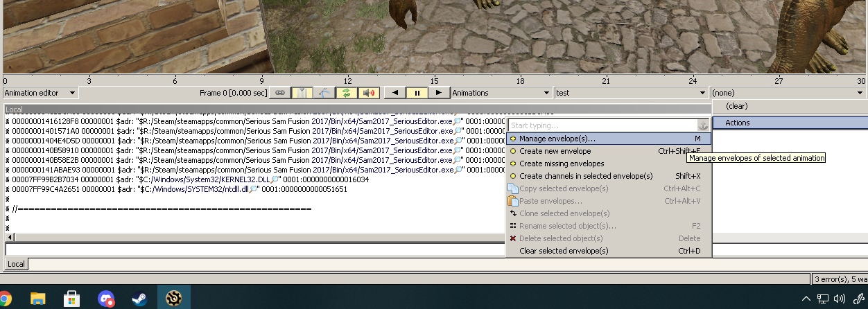
Task: Open the test animation dropdown
Action: [631, 93]
